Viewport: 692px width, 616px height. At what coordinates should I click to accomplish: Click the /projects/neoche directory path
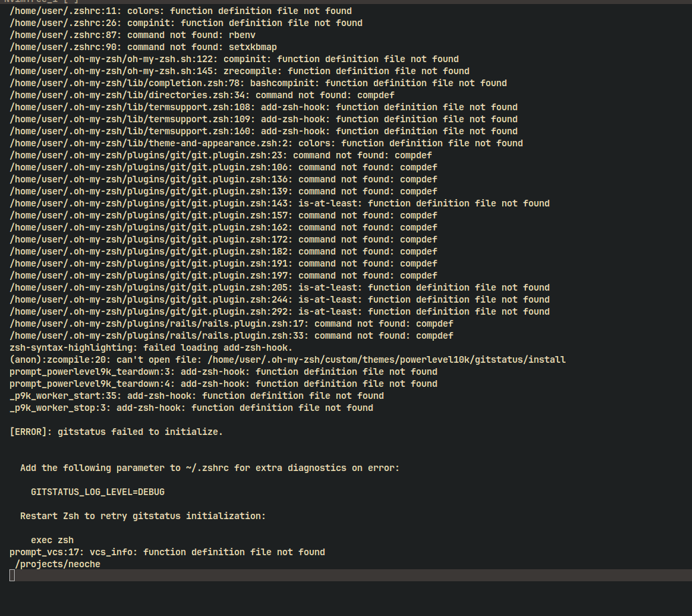[x=57, y=564]
